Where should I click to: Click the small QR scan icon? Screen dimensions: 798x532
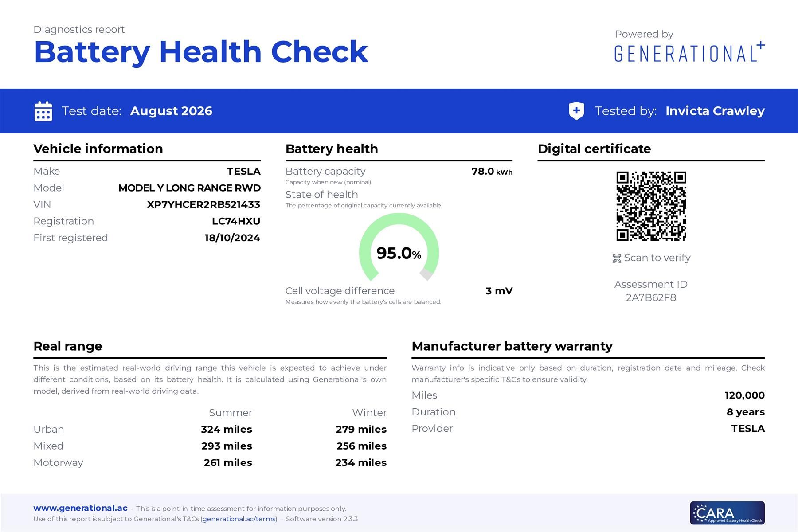[617, 258]
